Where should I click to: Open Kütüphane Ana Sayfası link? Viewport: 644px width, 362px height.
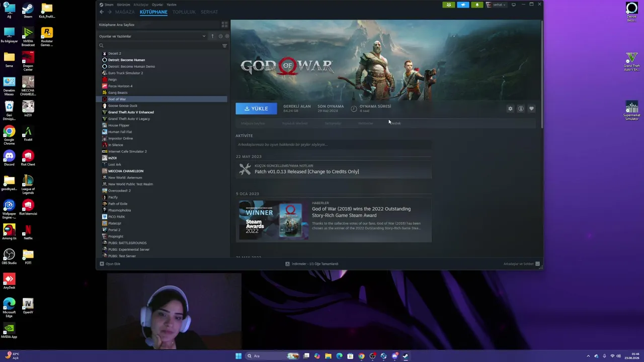click(117, 25)
